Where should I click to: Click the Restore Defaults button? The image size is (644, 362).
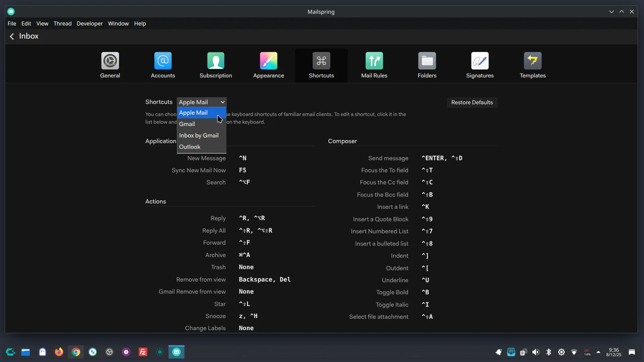472,103
